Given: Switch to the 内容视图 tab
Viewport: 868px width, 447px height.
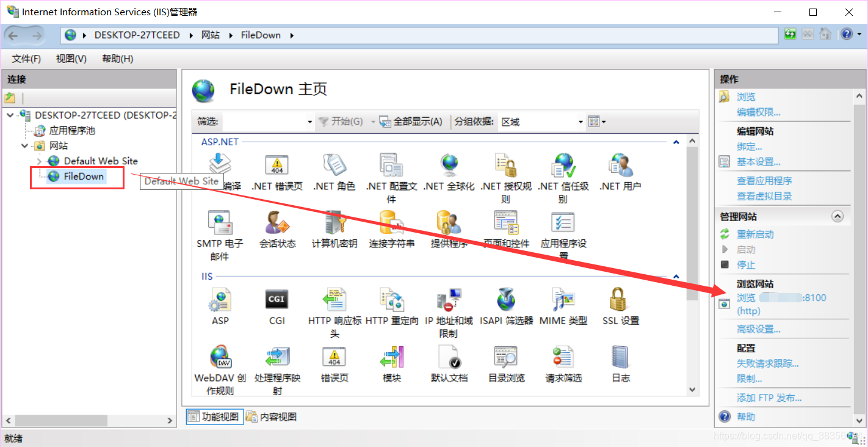Looking at the screenshot, I should [272, 417].
